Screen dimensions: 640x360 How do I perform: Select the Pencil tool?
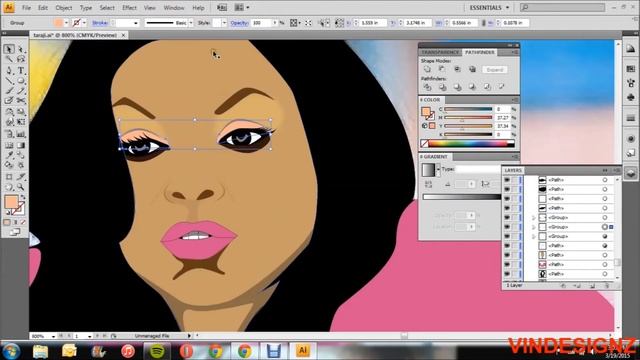pyautogui.click(x=21, y=91)
